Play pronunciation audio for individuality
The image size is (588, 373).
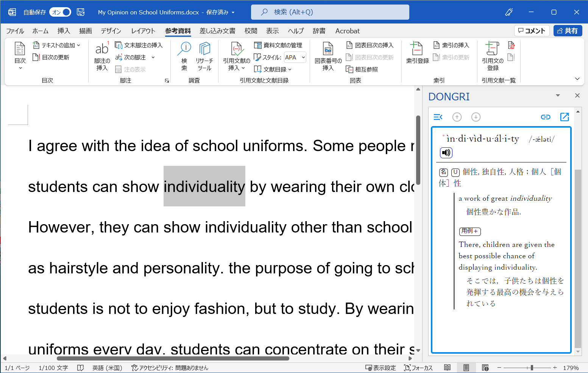[x=446, y=153]
